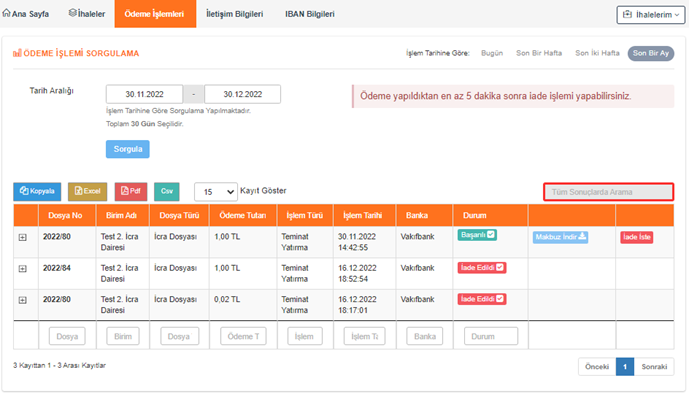The height and width of the screenshot is (394, 689).
Task: Click the Başarılı status badge
Action: coord(477,235)
